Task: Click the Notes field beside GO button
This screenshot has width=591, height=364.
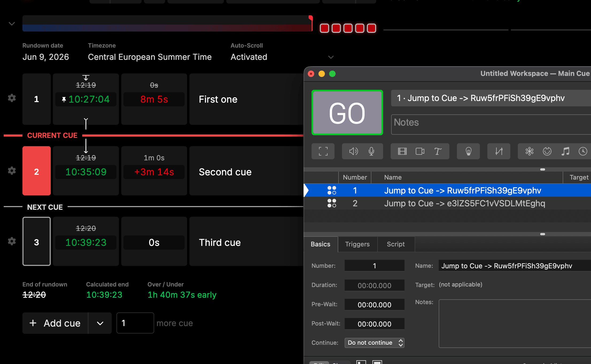Action: pyautogui.click(x=491, y=124)
